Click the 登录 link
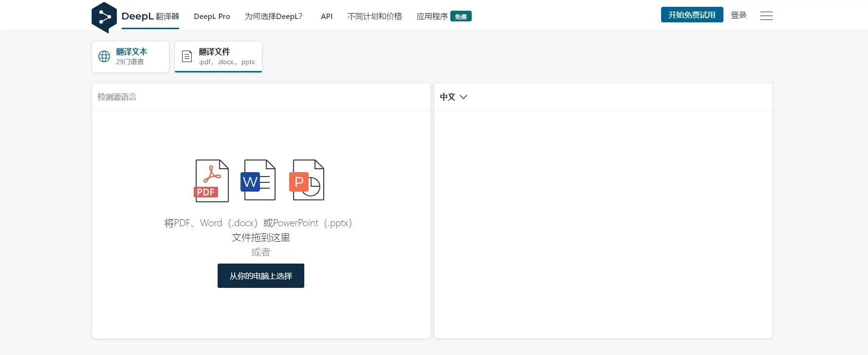Image resolution: width=868 pixels, height=355 pixels. 739,15
